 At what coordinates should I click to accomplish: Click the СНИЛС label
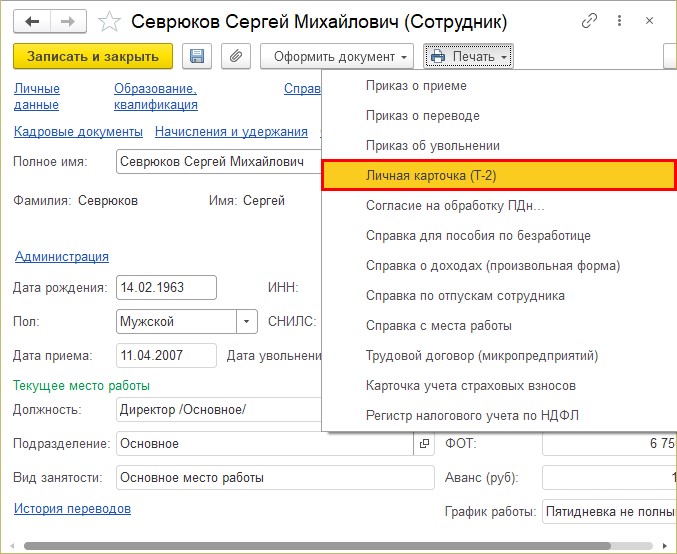tap(292, 322)
